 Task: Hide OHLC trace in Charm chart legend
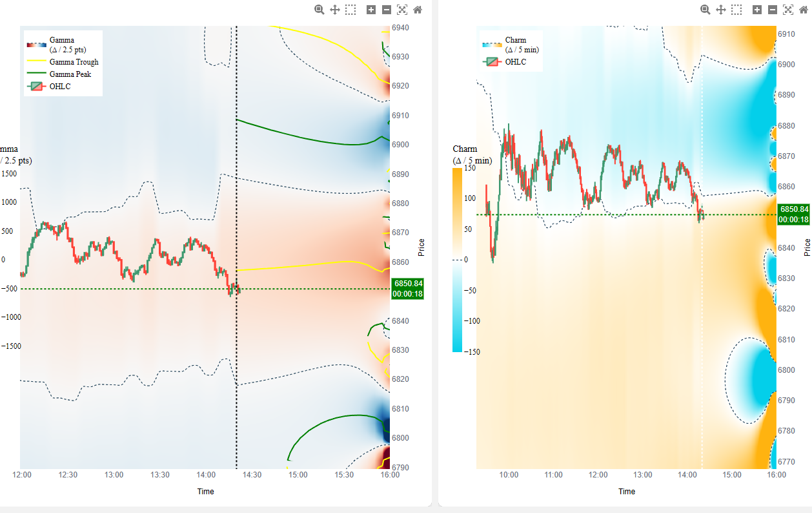tap(505, 62)
